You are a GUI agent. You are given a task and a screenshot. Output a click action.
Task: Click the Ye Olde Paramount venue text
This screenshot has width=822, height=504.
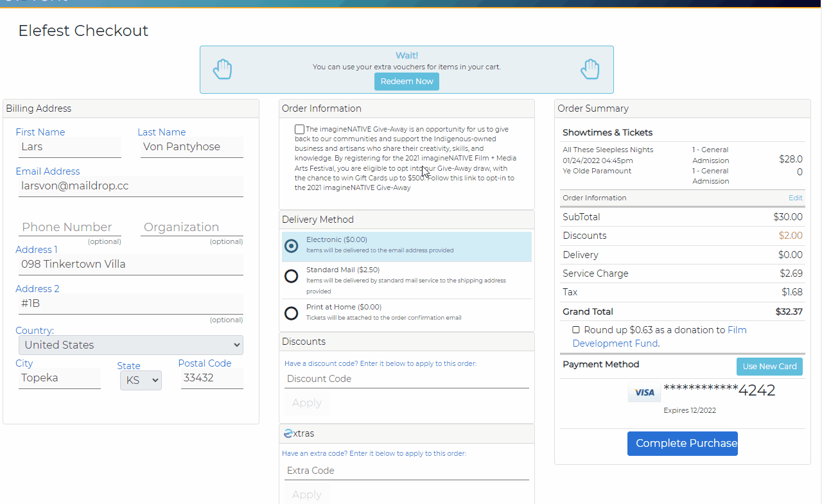[x=597, y=171]
